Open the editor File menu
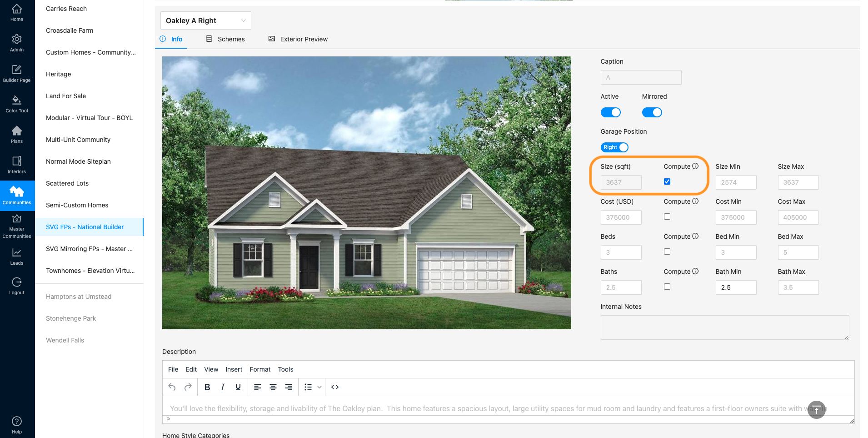 [173, 369]
